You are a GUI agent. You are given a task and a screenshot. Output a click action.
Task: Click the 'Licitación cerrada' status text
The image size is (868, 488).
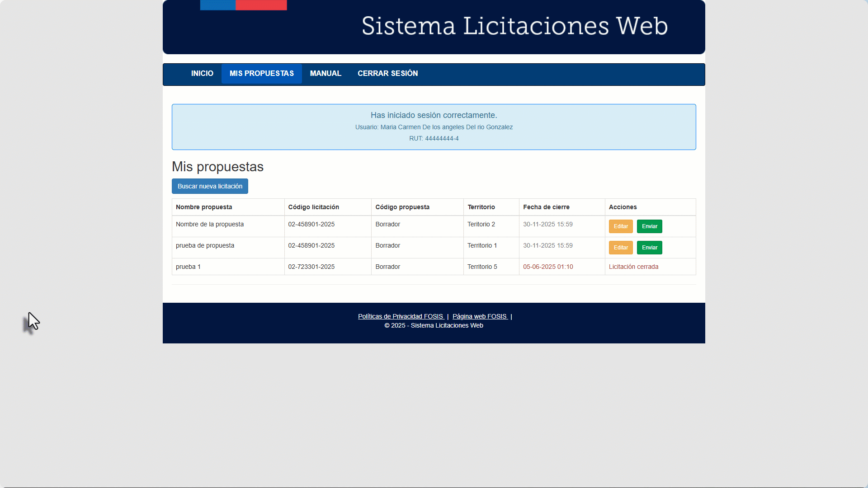pos(633,267)
